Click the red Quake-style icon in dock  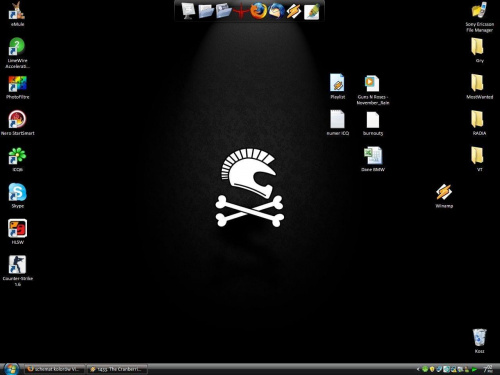coord(241,11)
